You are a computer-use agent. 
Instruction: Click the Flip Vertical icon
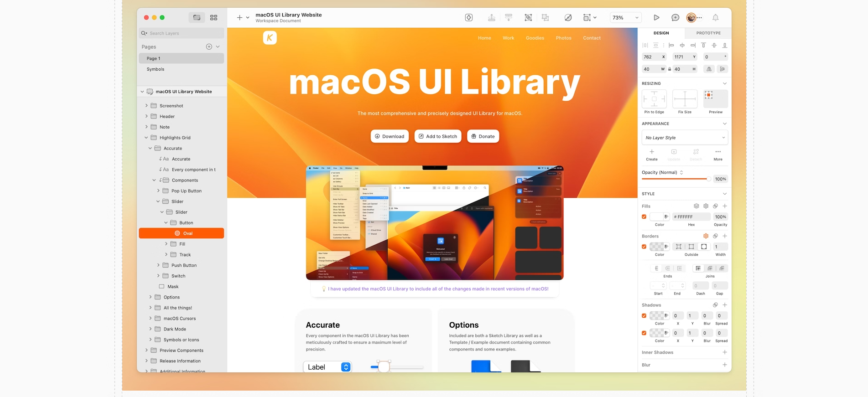[722, 69]
